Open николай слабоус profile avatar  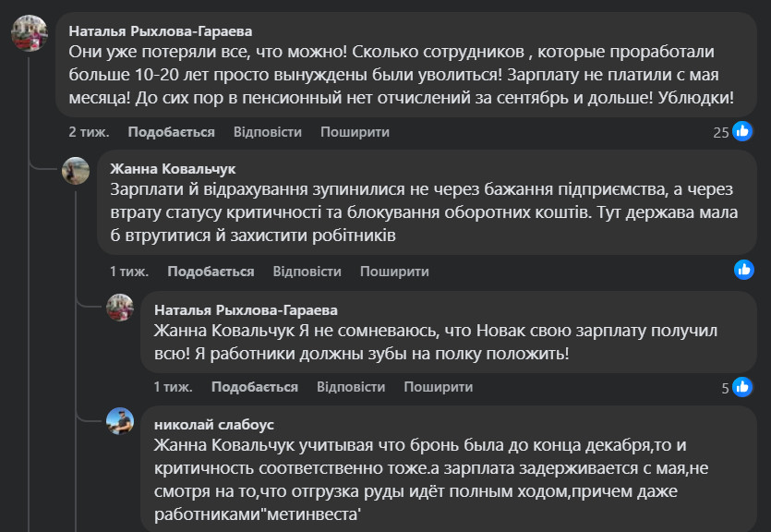121,422
